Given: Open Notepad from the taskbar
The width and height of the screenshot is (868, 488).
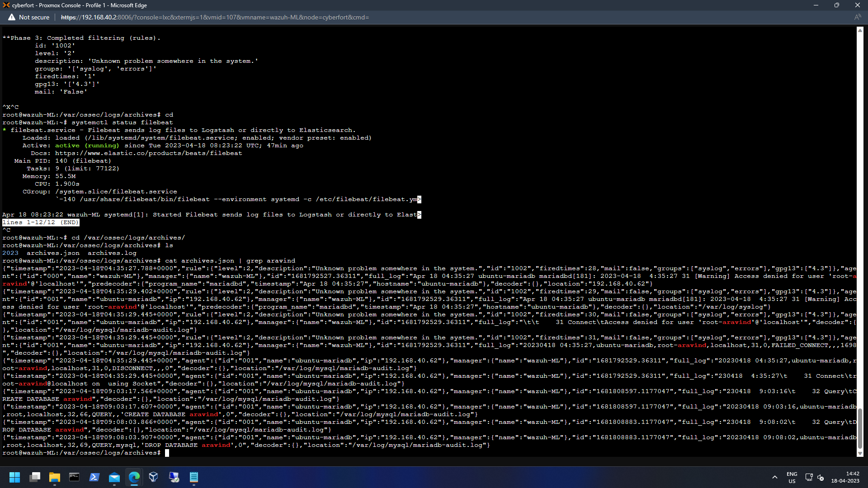Looking at the screenshot, I should click(x=193, y=477).
